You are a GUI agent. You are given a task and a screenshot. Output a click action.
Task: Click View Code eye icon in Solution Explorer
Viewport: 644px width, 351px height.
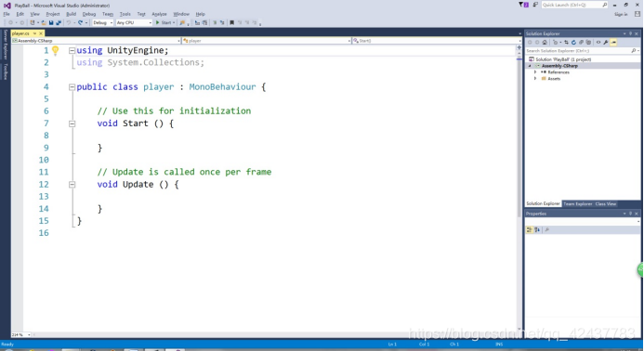(x=598, y=43)
